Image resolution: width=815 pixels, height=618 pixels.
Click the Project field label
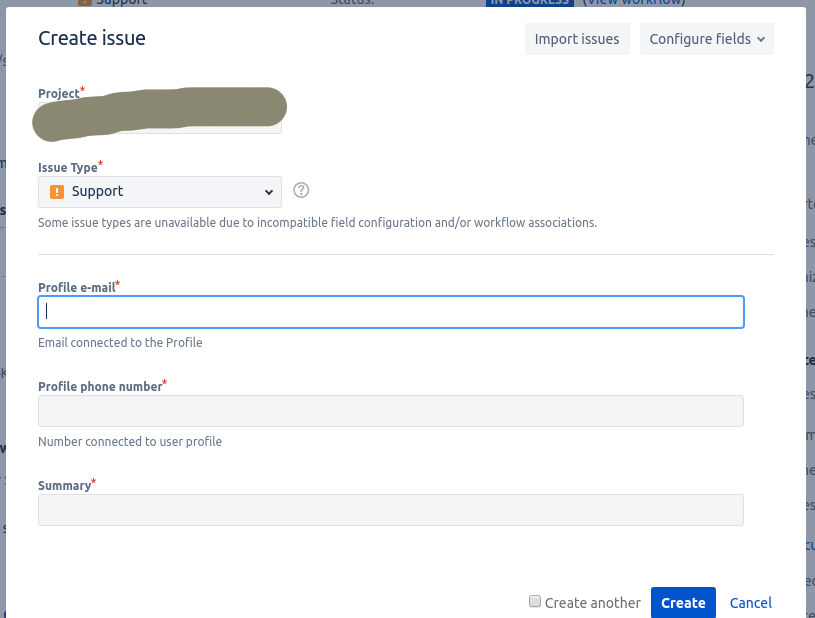click(x=59, y=94)
